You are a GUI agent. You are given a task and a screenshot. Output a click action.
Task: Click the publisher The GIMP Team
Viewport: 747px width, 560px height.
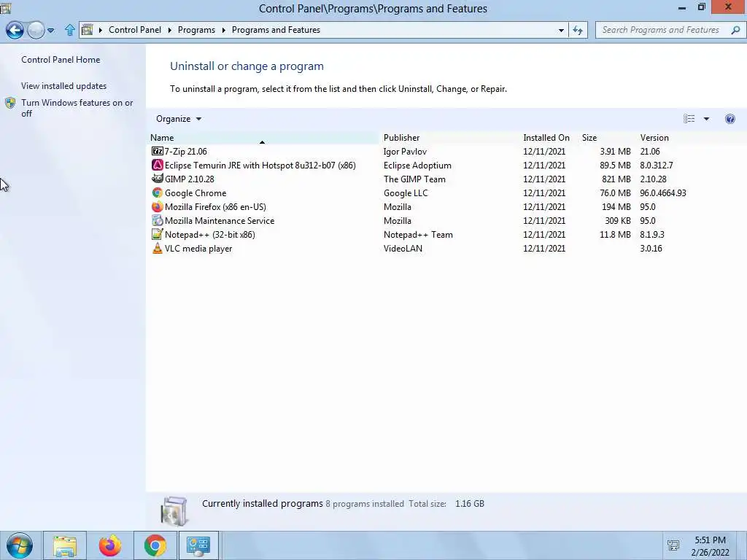coord(414,179)
